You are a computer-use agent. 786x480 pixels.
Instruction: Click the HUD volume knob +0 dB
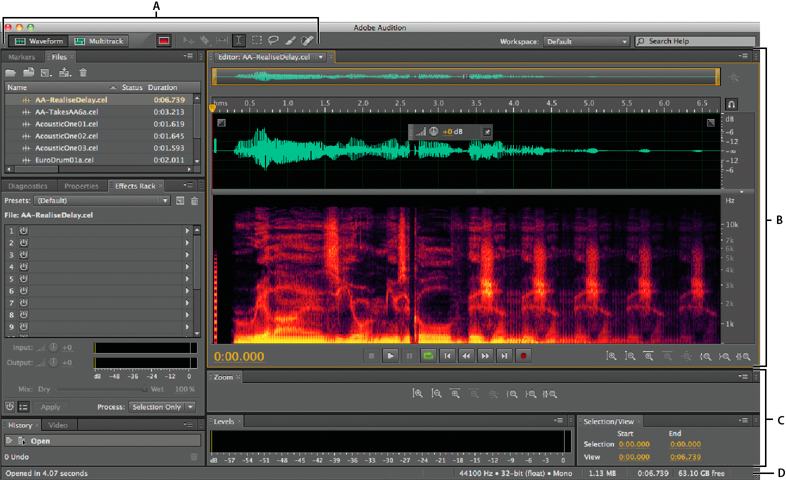coord(434,131)
